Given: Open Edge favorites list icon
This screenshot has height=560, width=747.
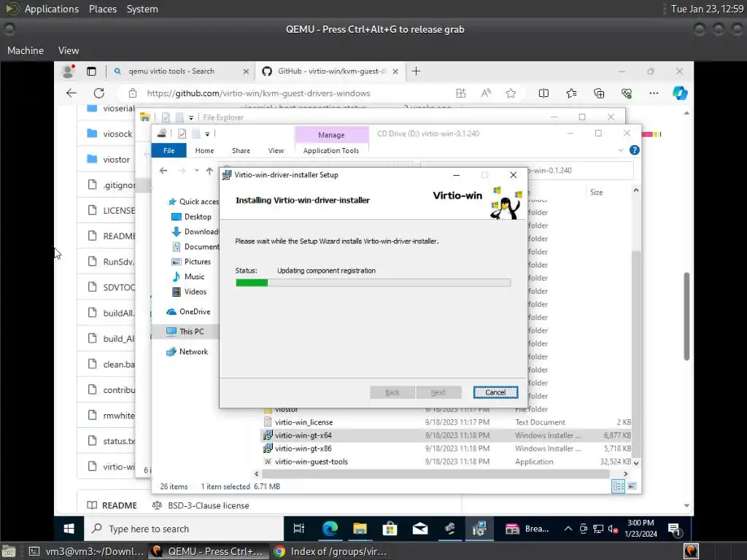Looking at the screenshot, I should coord(571,93).
